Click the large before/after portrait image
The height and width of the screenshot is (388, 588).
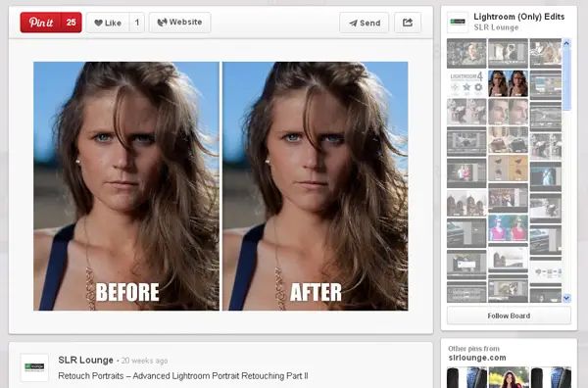[220, 186]
